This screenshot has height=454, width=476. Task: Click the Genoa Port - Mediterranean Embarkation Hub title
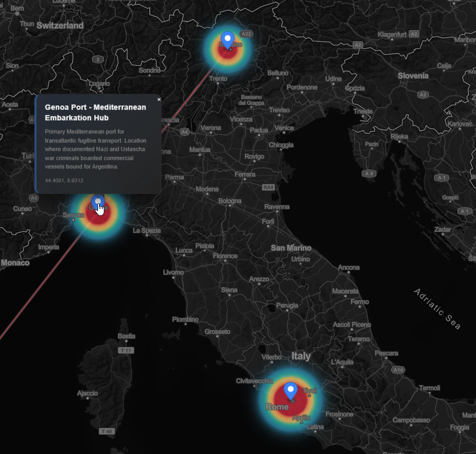tap(95, 112)
